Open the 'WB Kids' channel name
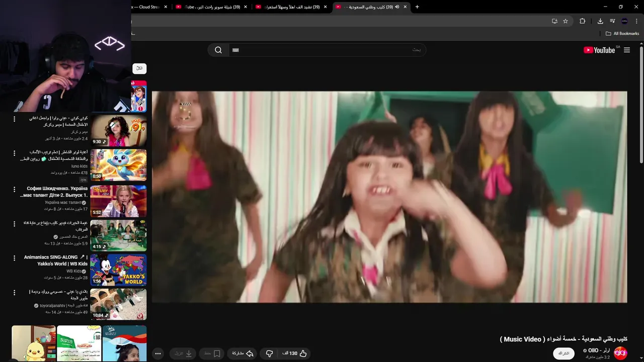The width and height of the screenshot is (644, 362). (x=74, y=271)
